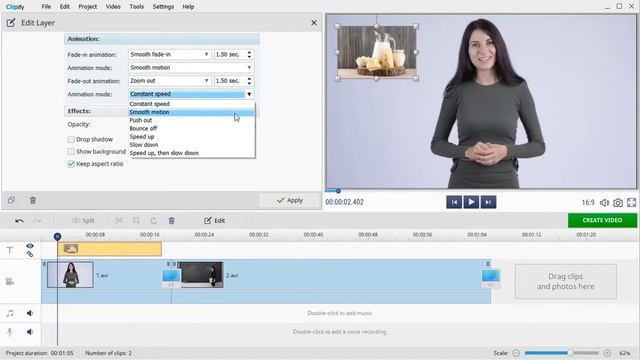
Task: Delete layer with Edit Layer trash icon
Action: [33, 200]
